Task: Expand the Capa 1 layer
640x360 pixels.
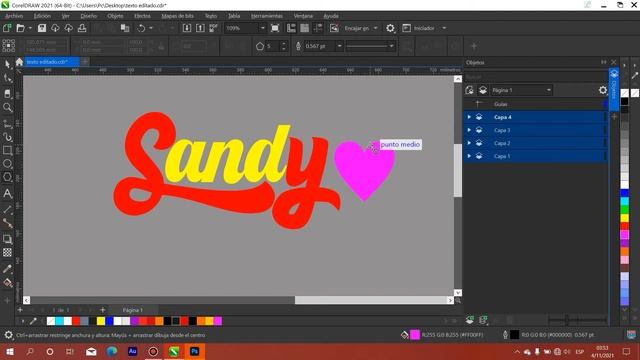Action: click(x=469, y=156)
